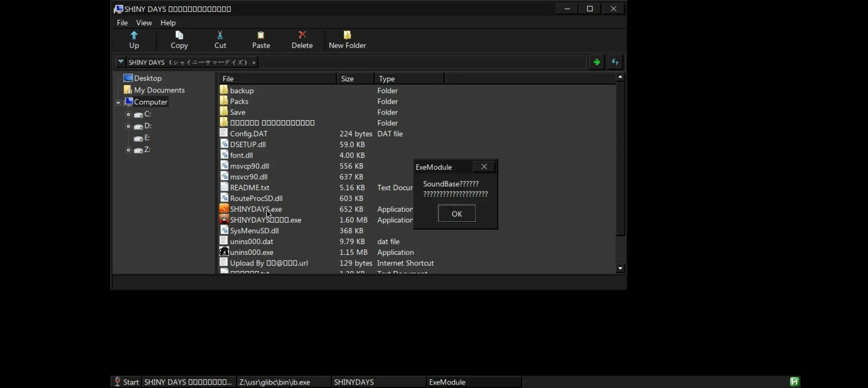Click the Copy toolbar icon
868x388 pixels.
179,35
